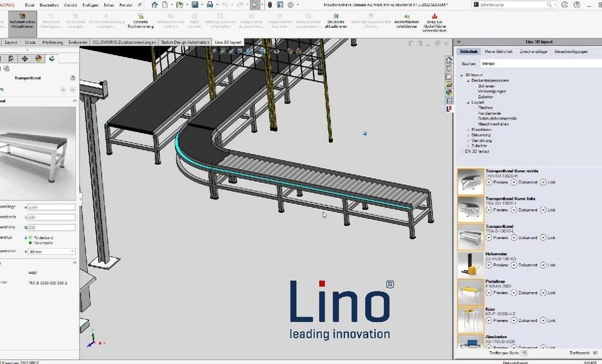Open the Meine Bibliothek tab
Screen dimensions: 602x364
pyautogui.click(x=498, y=51)
